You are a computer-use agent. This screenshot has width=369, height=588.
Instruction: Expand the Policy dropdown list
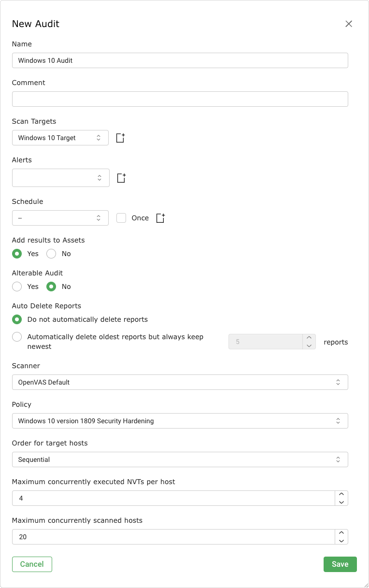click(180, 421)
